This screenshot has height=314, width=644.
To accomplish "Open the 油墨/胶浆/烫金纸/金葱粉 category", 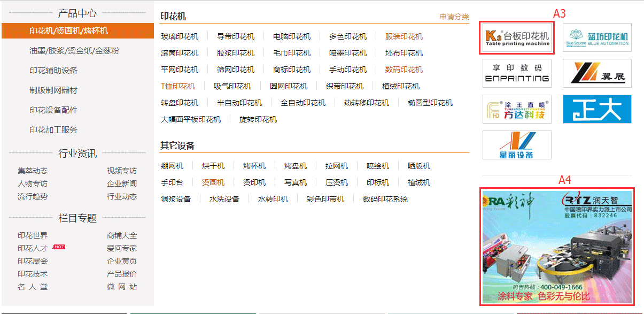I will tap(74, 51).
